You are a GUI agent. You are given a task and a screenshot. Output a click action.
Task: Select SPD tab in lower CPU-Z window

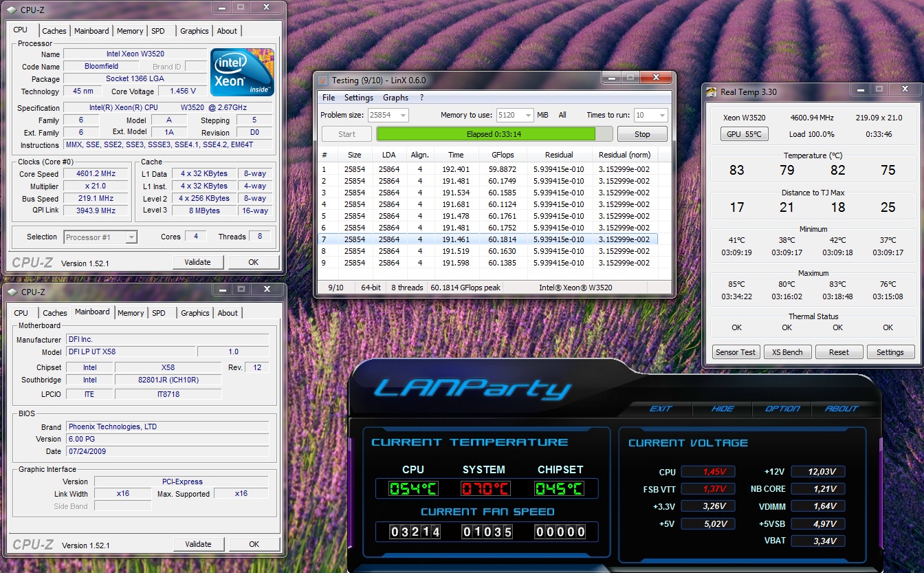pyautogui.click(x=159, y=313)
